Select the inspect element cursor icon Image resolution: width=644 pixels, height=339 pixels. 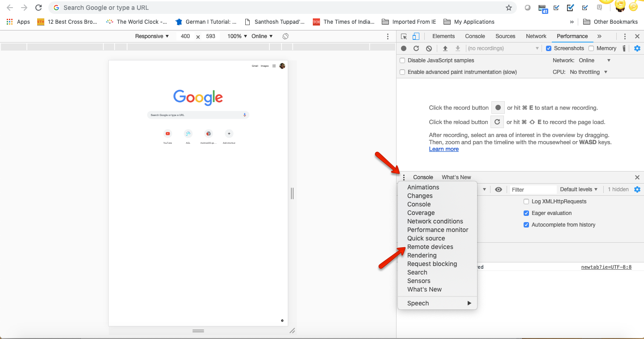[403, 36]
